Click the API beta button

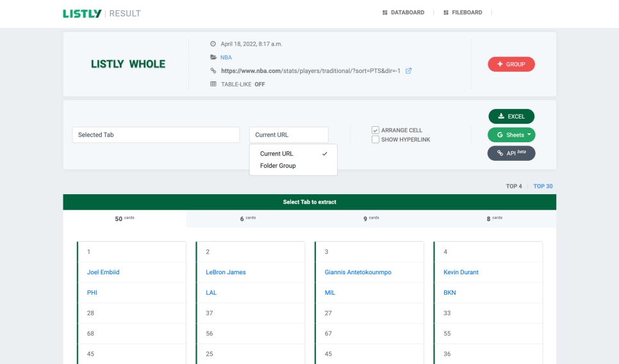511,153
